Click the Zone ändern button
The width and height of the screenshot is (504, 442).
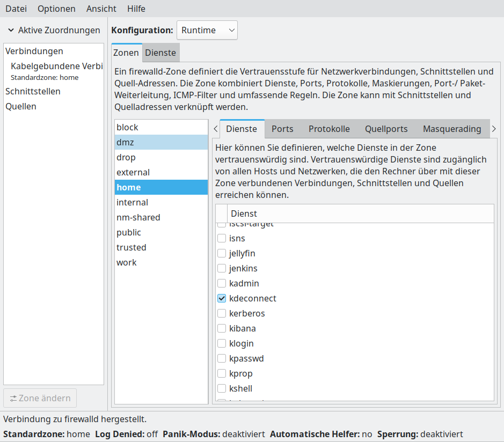coord(40,398)
